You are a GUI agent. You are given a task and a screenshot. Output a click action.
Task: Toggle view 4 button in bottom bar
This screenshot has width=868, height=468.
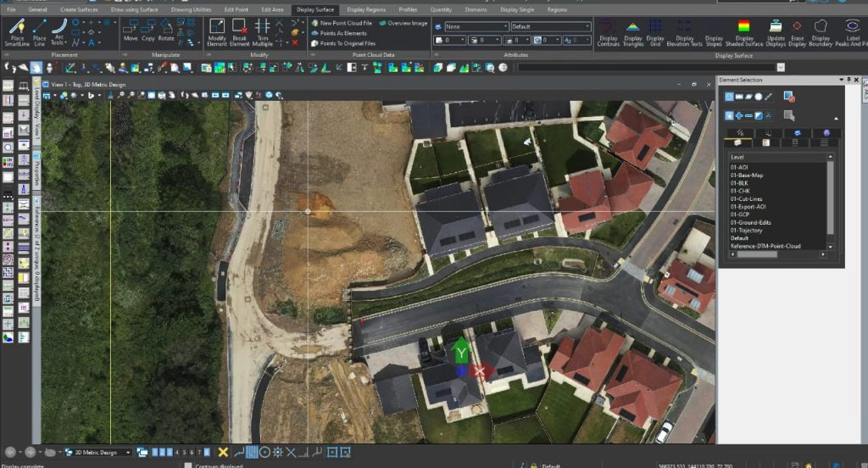click(177, 453)
